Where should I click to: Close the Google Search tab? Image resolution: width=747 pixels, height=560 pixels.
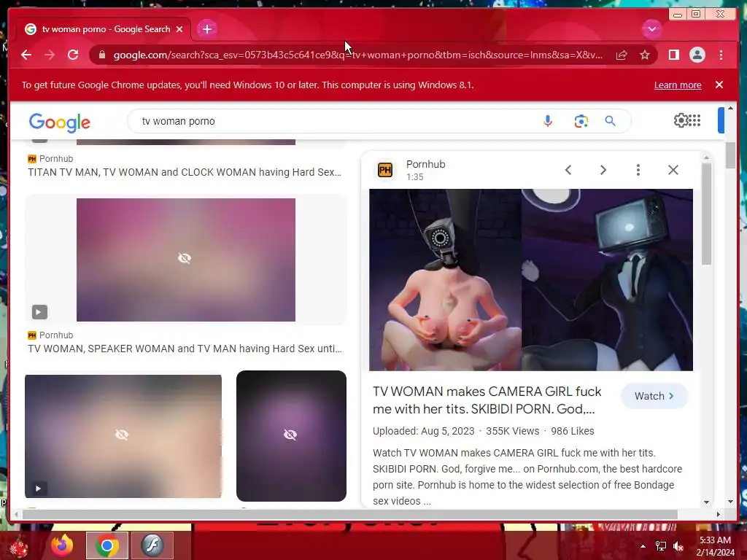click(x=179, y=29)
